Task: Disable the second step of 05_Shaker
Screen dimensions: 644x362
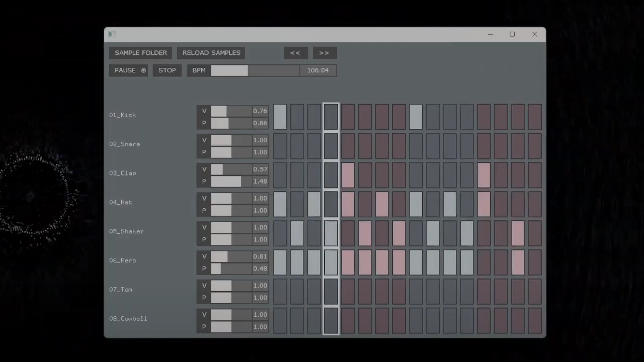Action: pyautogui.click(x=297, y=233)
